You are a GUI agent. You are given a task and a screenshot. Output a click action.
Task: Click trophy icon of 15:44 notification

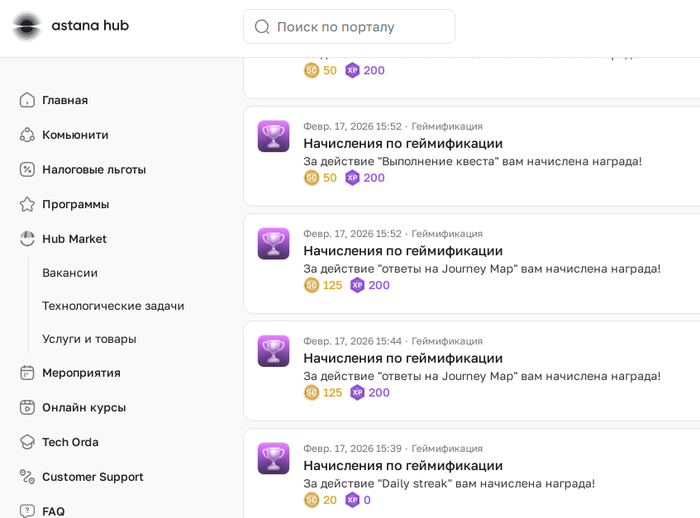[273, 351]
